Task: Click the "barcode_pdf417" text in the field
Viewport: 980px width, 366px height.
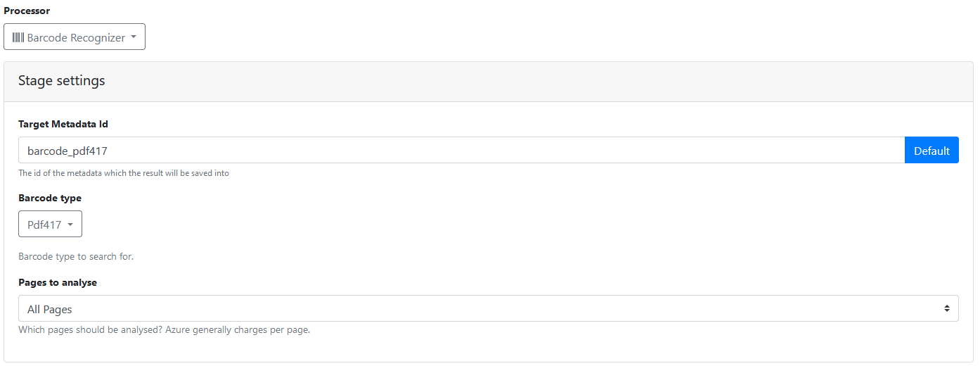Action: (67, 150)
